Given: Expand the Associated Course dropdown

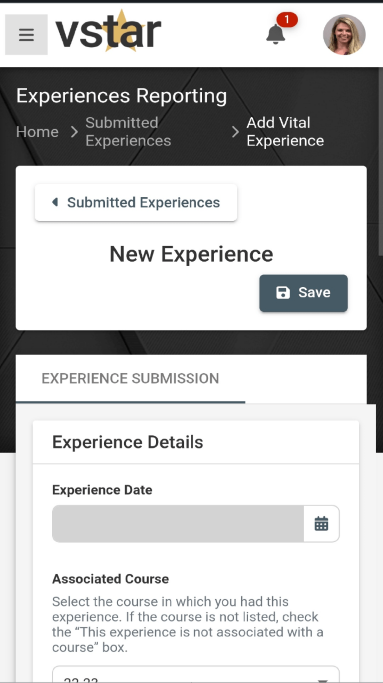Looking at the screenshot, I should point(196,674).
